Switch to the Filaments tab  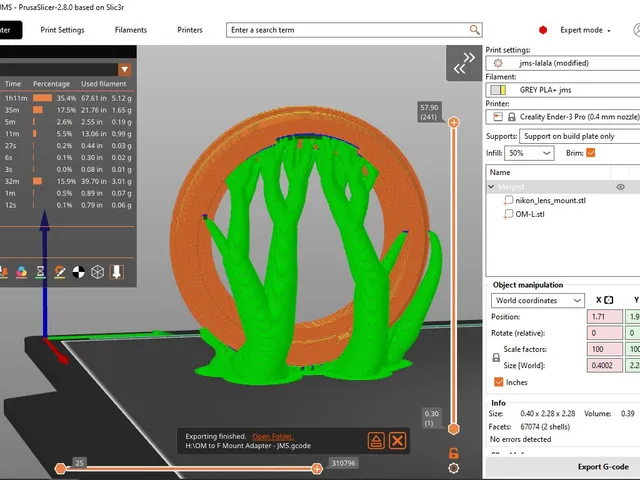tap(131, 30)
